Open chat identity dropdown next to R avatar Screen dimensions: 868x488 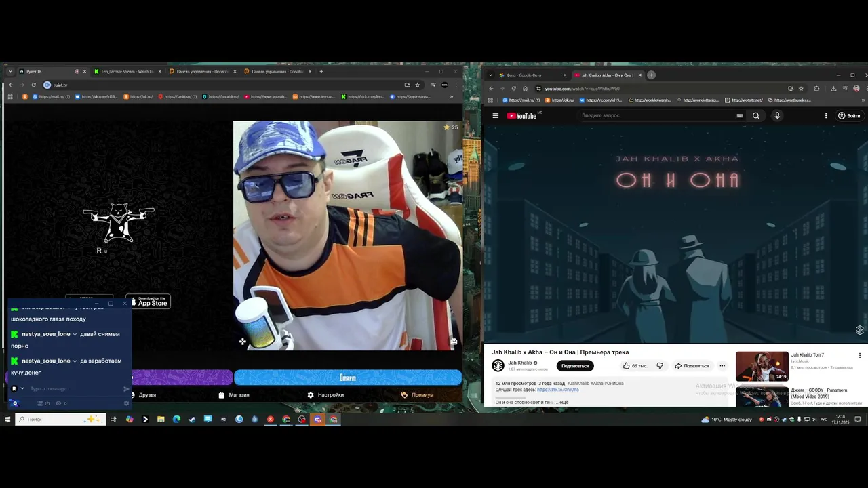[x=22, y=389]
